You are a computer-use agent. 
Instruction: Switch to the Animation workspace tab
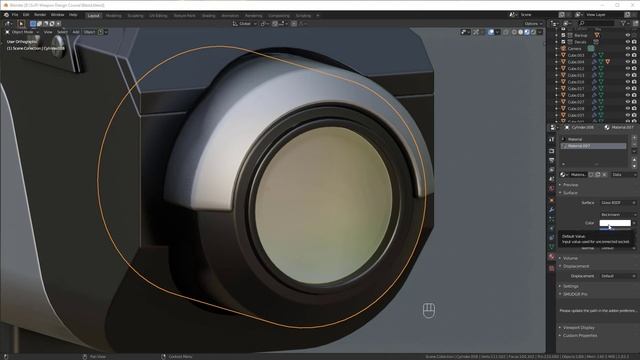pos(230,16)
